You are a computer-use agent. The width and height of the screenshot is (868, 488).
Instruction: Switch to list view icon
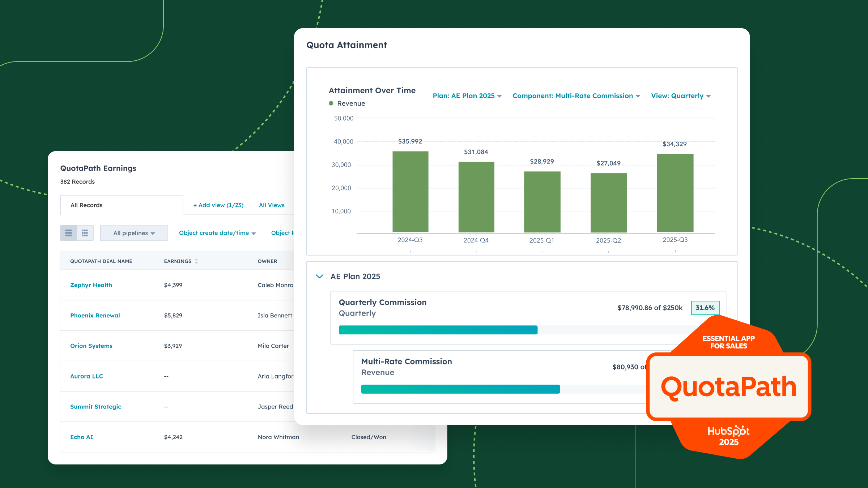(x=68, y=233)
